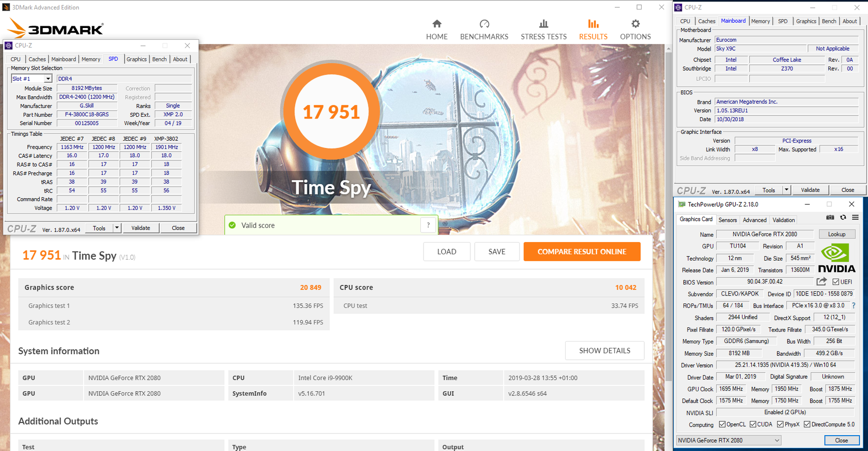Image resolution: width=868 pixels, height=451 pixels.
Task: Click Validate in CPU-Z Mainboard window
Action: (810, 190)
